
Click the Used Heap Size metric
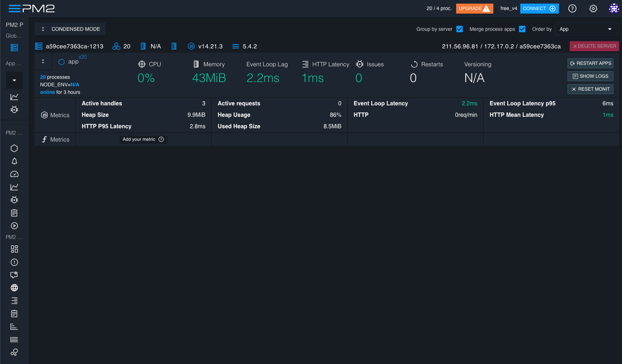pos(279,126)
